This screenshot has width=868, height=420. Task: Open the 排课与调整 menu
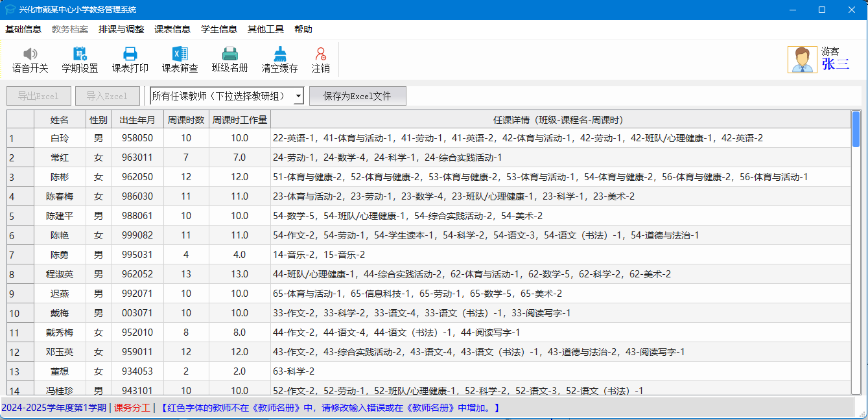pos(121,29)
